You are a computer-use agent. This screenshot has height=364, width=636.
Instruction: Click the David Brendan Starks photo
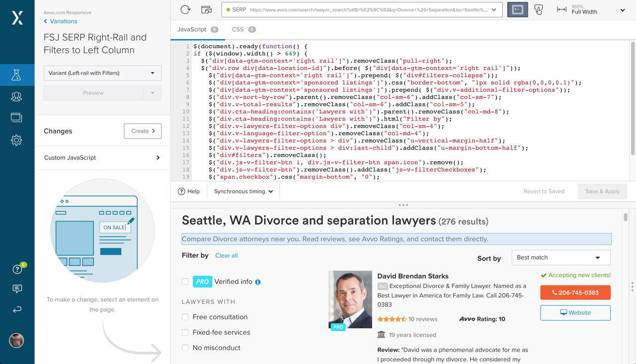tap(350, 299)
